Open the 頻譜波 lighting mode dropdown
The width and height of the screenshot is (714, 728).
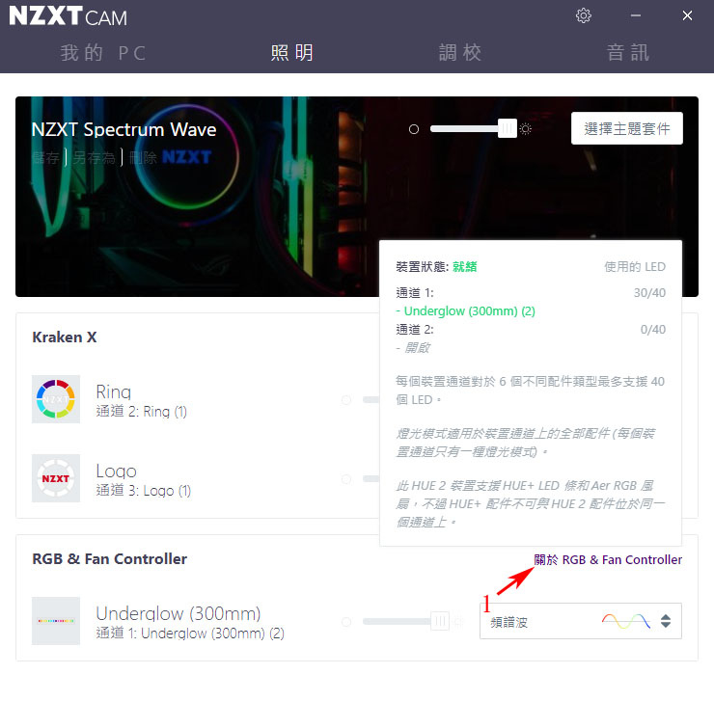click(581, 621)
